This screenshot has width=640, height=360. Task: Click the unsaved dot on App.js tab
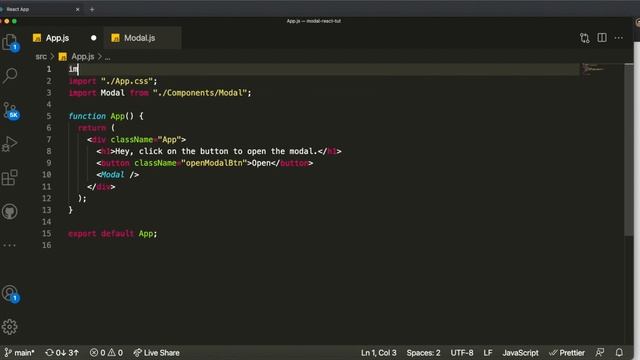[x=93, y=38]
